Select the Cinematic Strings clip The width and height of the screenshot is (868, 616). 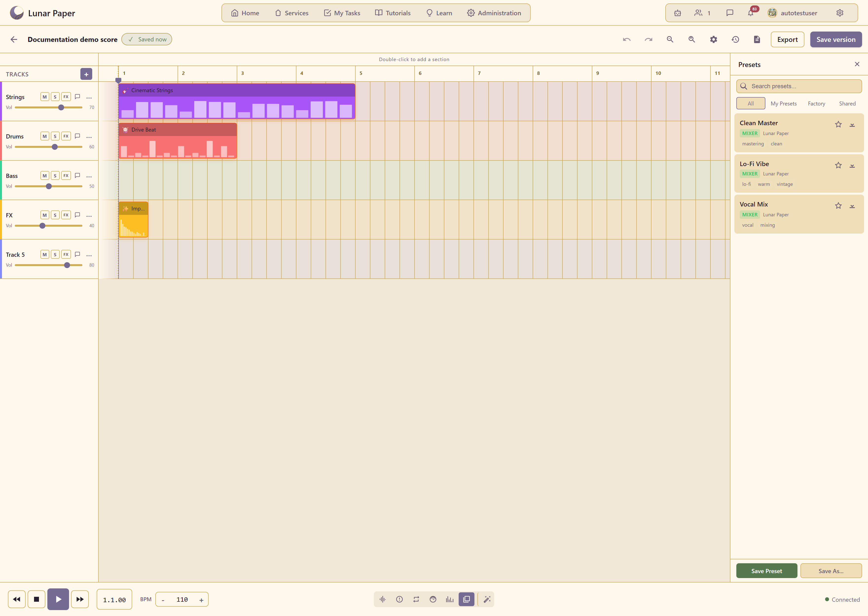click(237, 101)
